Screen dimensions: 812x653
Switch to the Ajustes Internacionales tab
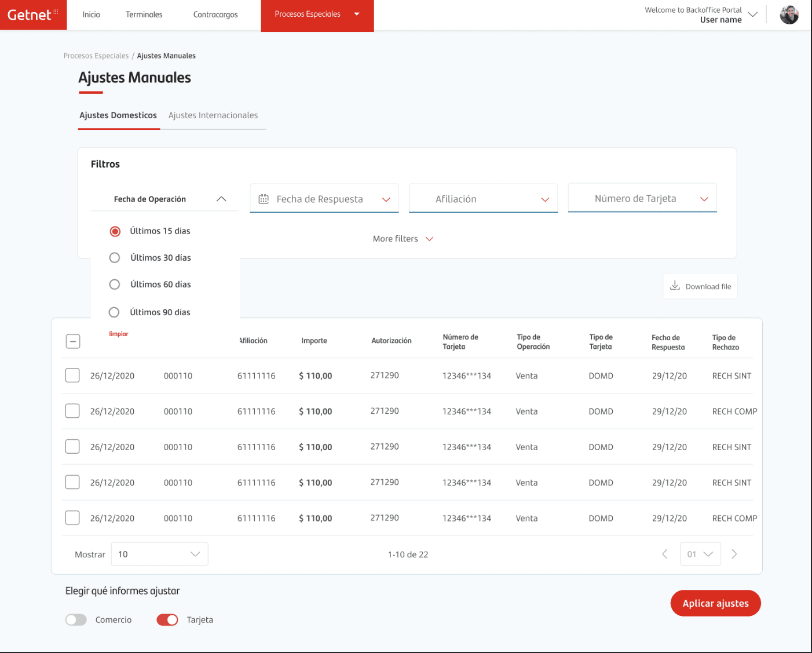[213, 115]
